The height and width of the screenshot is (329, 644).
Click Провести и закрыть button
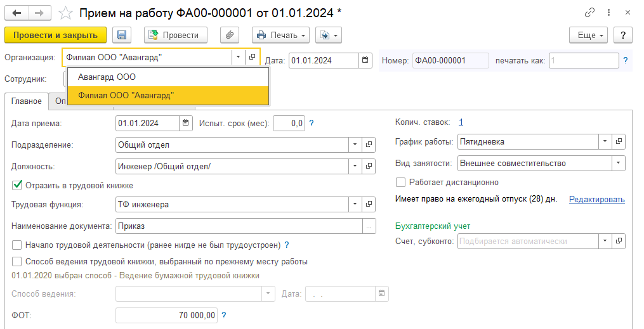tap(55, 35)
